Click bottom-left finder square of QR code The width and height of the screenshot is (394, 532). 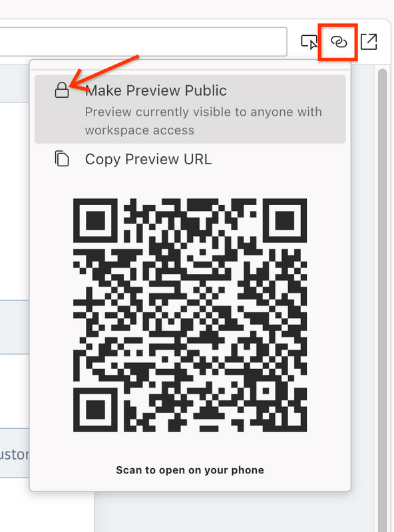[95, 410]
